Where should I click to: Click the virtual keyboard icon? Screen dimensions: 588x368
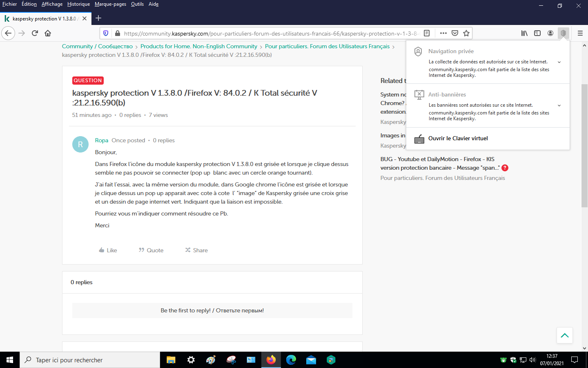[x=419, y=139]
